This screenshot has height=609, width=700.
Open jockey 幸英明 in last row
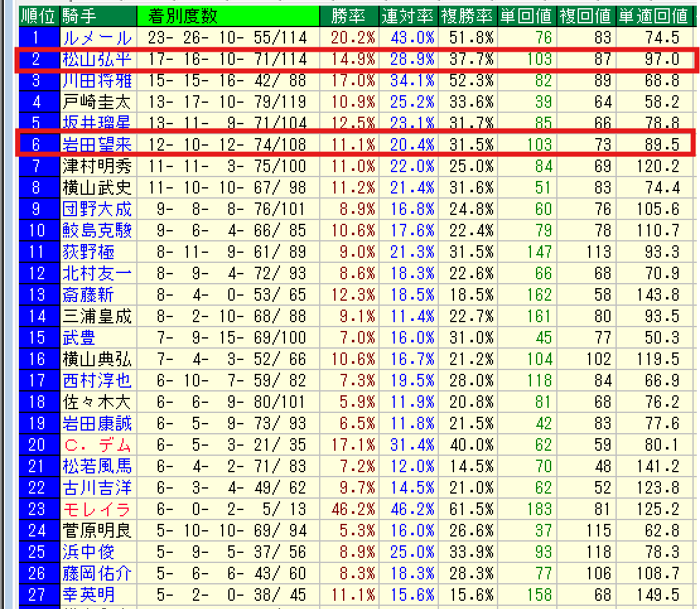pos(88,594)
